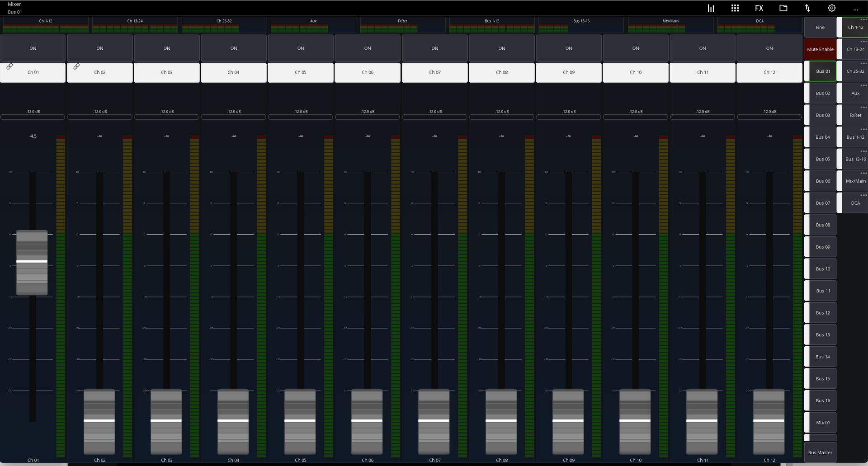The width and height of the screenshot is (868, 466).
Task: Click the Aux meter overview at top
Action: tap(313, 25)
